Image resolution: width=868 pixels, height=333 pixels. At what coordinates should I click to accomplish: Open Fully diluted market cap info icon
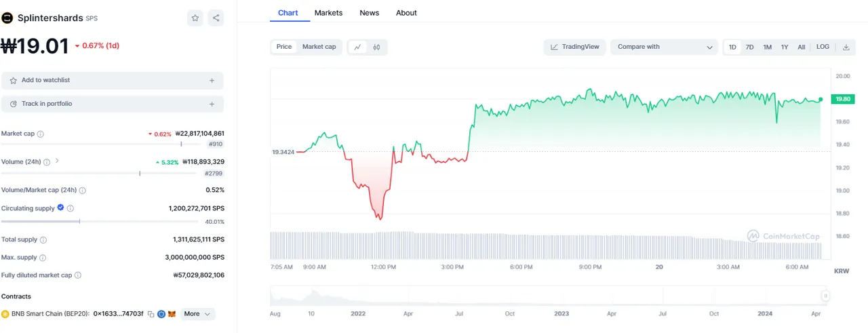[78, 275]
